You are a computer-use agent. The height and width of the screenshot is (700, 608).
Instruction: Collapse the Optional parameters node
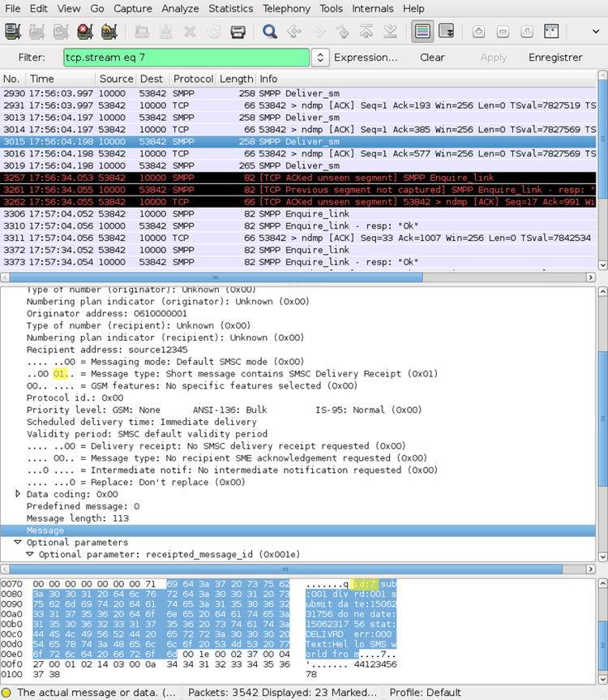click(x=19, y=543)
